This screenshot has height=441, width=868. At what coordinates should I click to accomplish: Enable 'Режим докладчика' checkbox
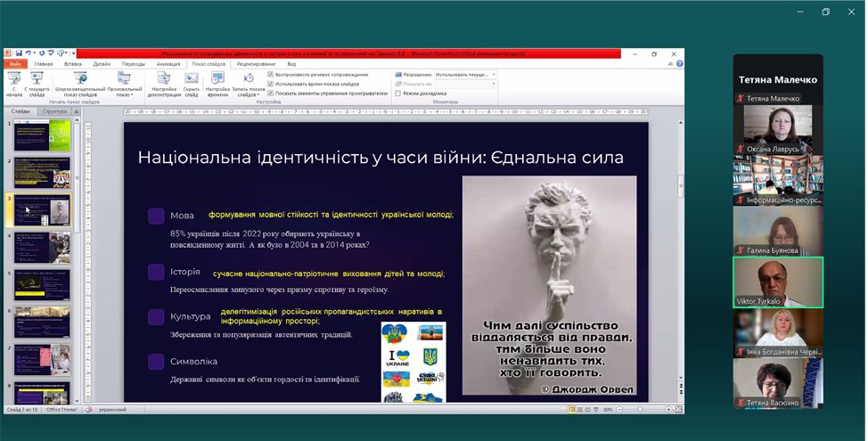397,94
